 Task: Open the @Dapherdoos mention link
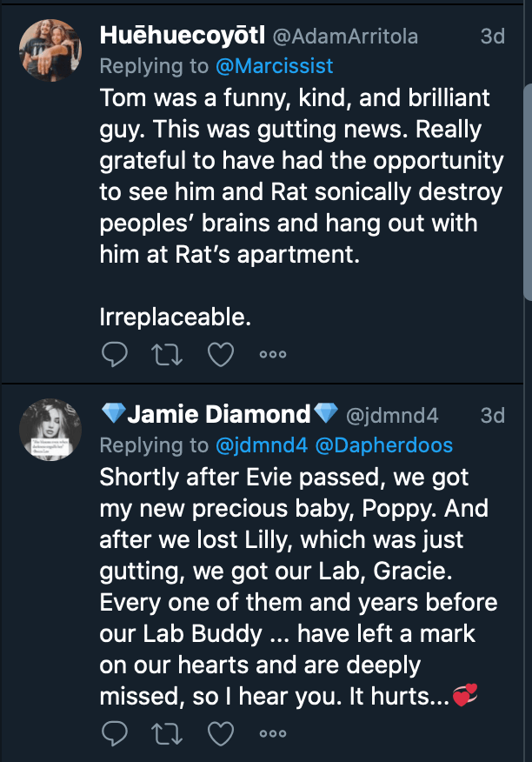coord(383,445)
